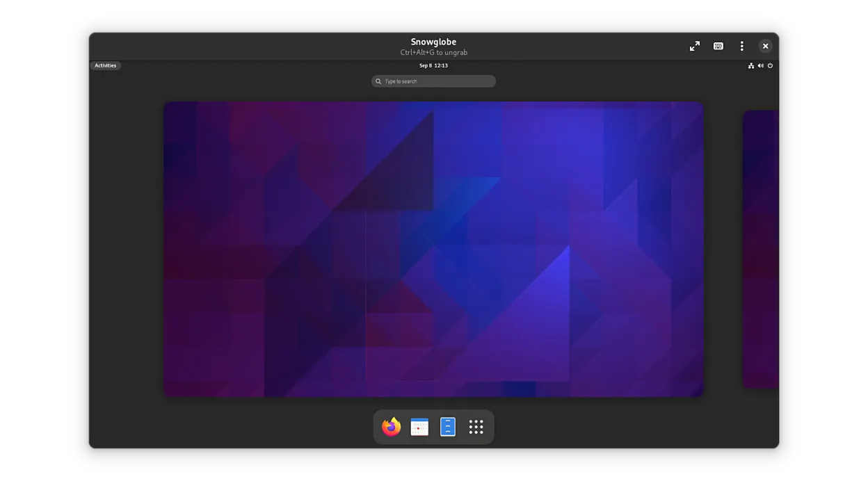This screenshot has width=868, height=488.
Task: Show applications grid in dock
Action: 476,427
